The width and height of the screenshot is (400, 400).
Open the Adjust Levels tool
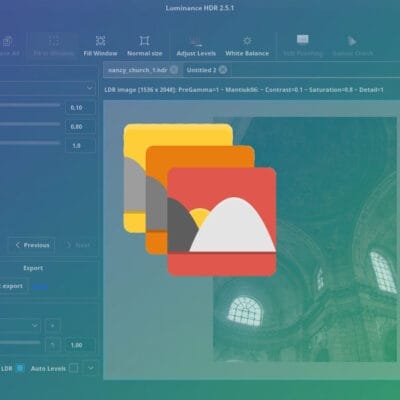pos(196,41)
